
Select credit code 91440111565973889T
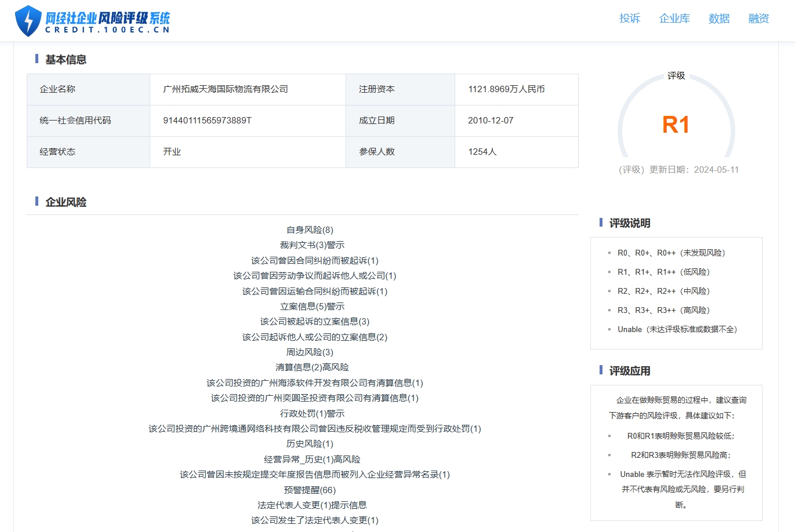(x=207, y=121)
